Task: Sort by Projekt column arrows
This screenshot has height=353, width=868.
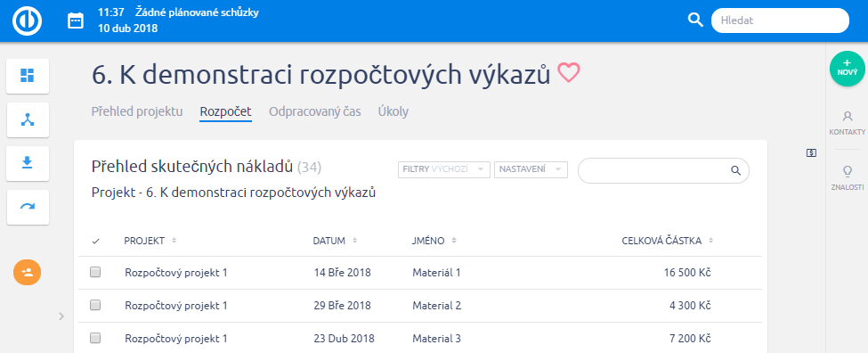Action: tap(174, 241)
